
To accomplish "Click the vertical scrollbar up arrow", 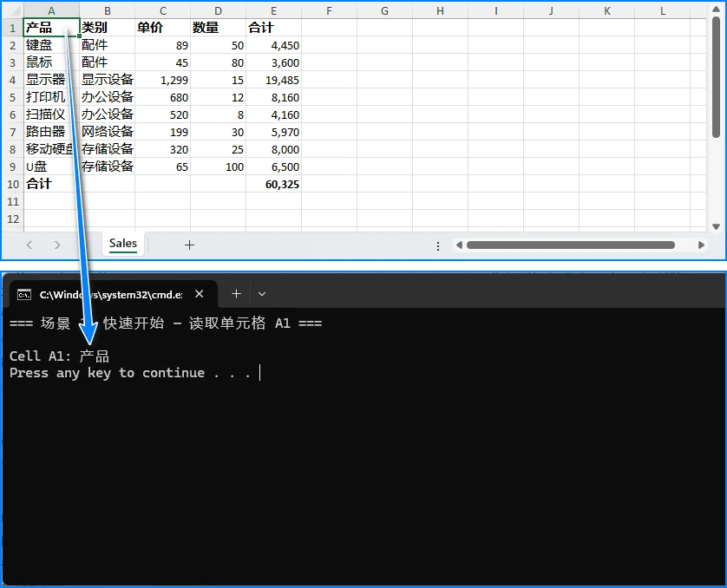I will coord(716,10).
